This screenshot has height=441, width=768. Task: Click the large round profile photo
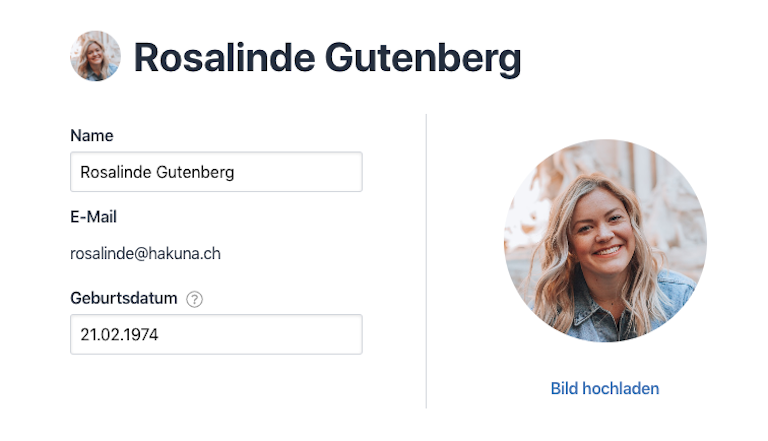point(605,241)
